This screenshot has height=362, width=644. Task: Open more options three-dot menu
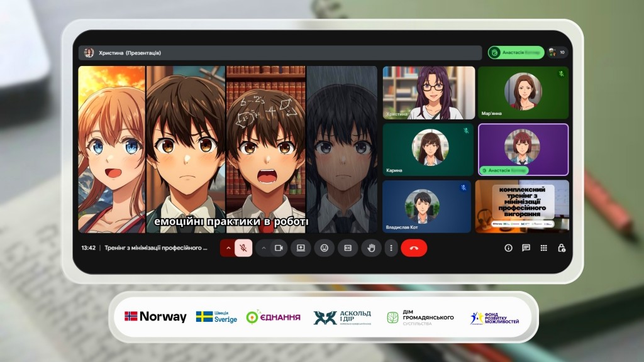tap(391, 248)
